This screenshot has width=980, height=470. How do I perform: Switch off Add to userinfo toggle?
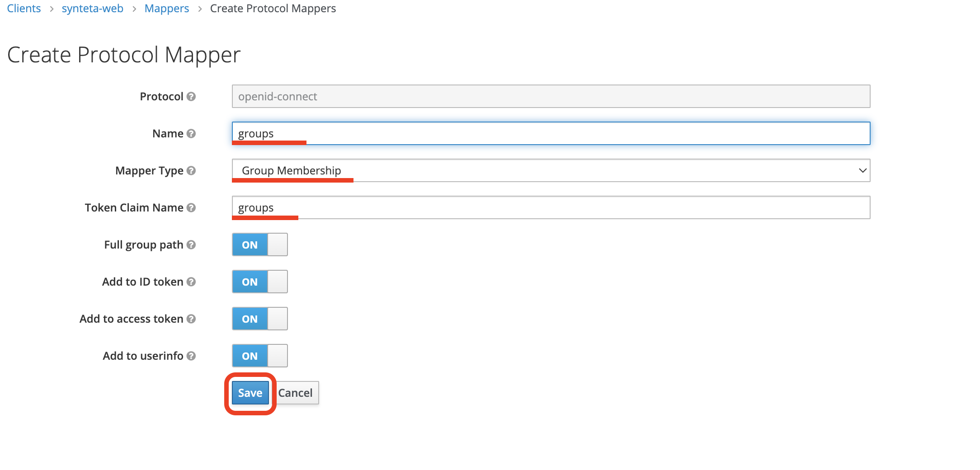[259, 356]
